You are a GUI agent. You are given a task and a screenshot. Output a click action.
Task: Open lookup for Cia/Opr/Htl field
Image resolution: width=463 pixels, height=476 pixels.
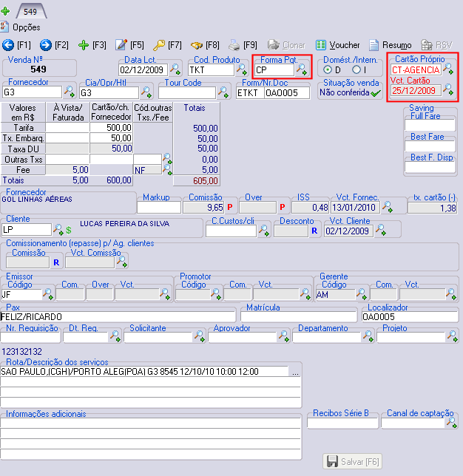(x=146, y=92)
